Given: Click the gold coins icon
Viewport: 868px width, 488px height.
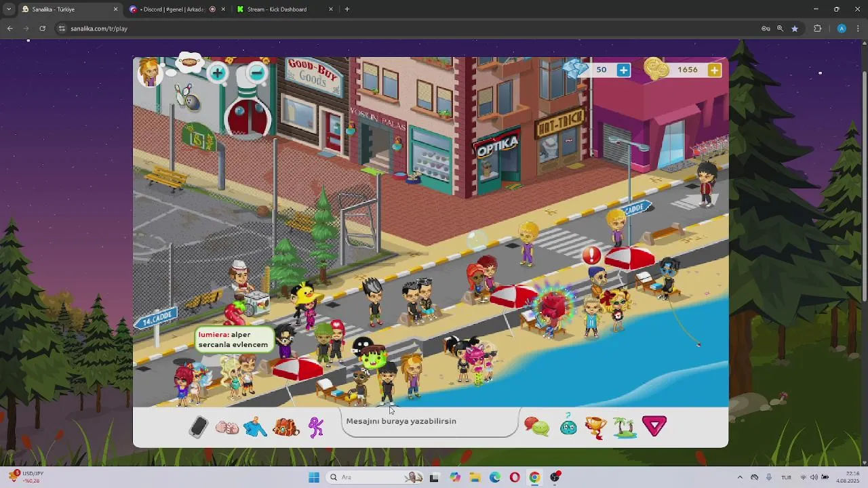Looking at the screenshot, I should coord(656,69).
